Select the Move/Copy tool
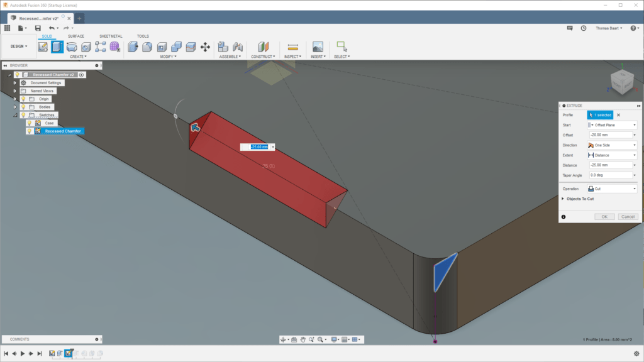 pyautogui.click(x=204, y=47)
